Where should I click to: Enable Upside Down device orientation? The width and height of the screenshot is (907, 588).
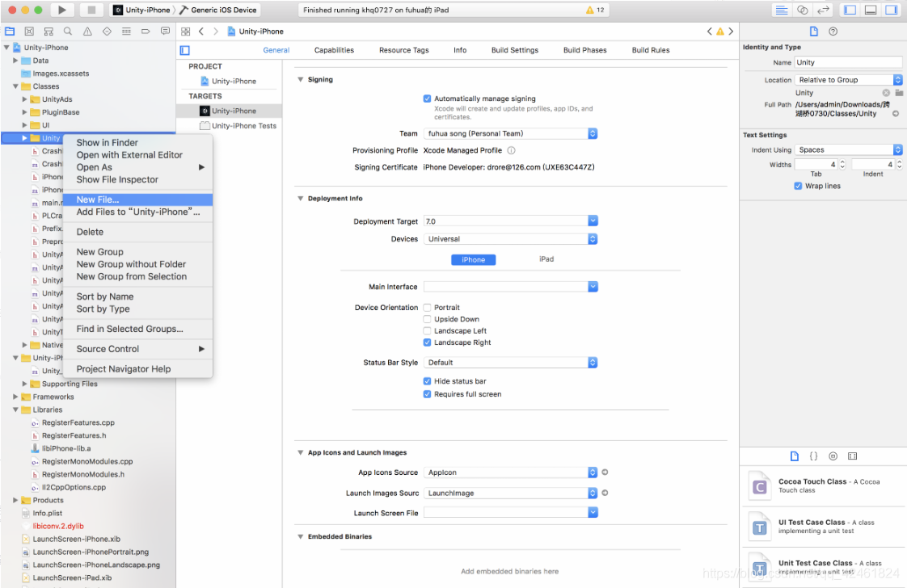point(427,319)
